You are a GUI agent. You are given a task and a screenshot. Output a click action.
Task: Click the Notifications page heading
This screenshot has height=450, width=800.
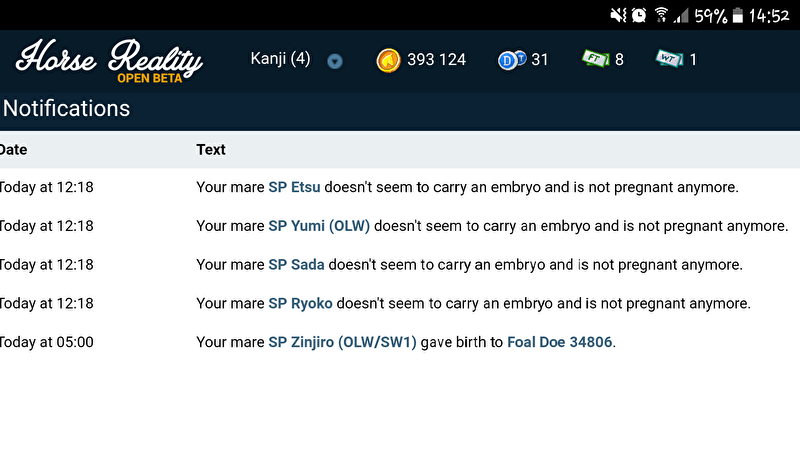click(67, 108)
